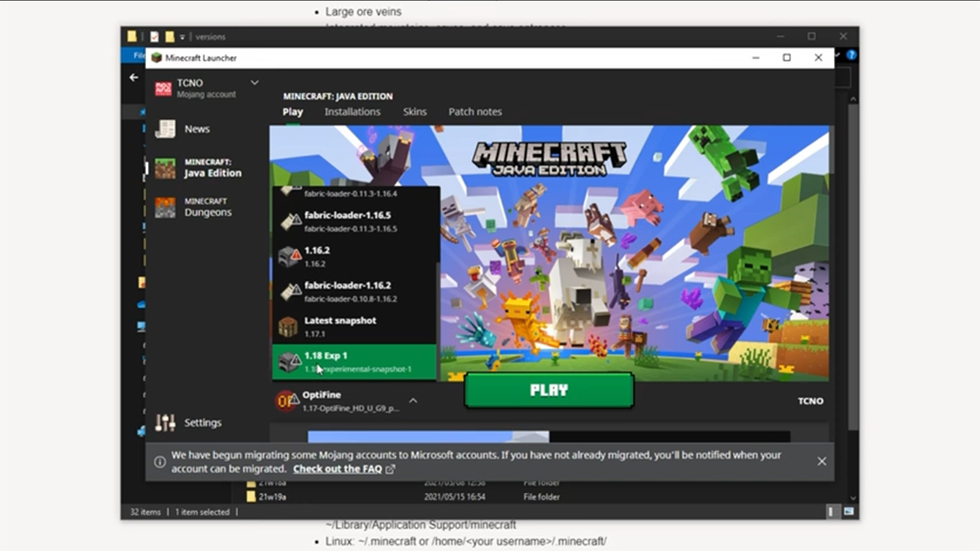Click the Latest snapshot crafting table icon
The height and width of the screenshot is (551, 980).
coord(288,326)
